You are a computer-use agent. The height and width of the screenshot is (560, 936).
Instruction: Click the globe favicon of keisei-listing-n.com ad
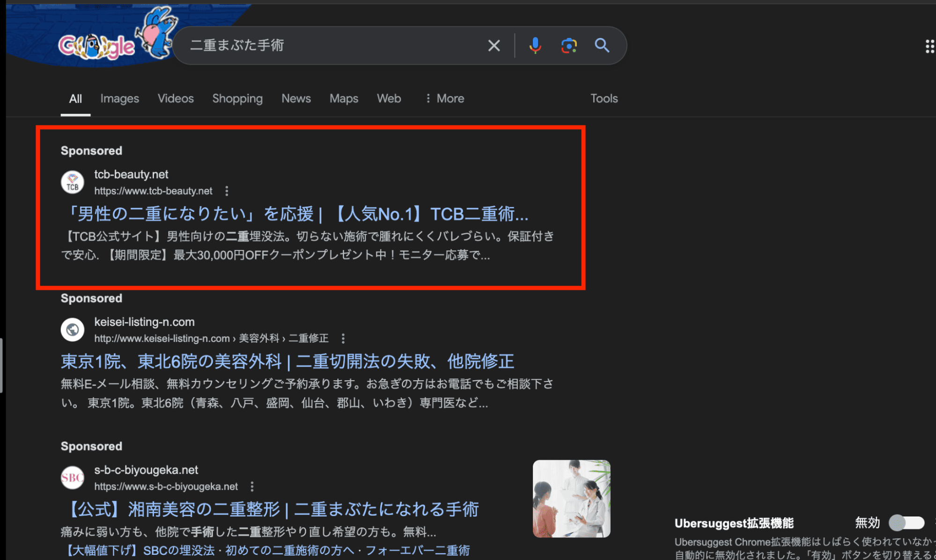point(73,330)
